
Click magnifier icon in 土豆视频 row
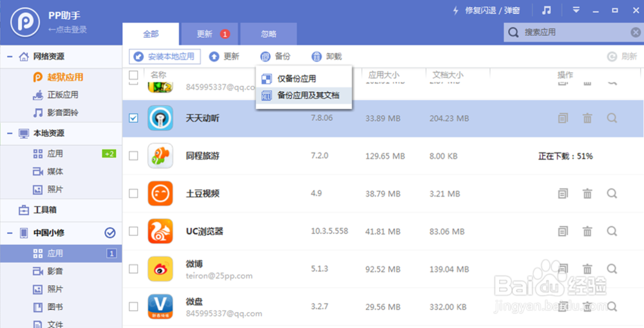[x=612, y=194]
